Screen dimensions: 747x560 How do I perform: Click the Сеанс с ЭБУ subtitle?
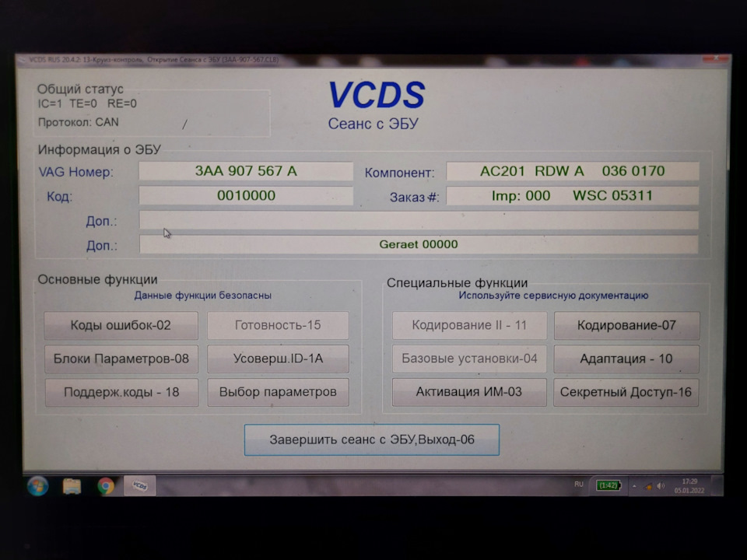pos(373,124)
